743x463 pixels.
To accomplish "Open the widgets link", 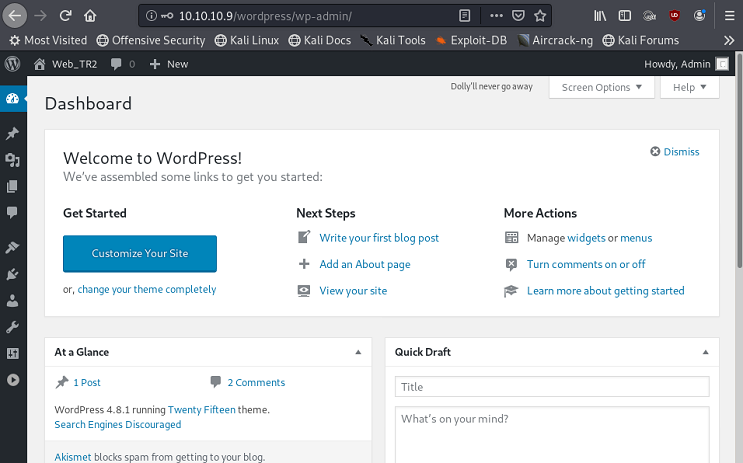I will (x=586, y=238).
